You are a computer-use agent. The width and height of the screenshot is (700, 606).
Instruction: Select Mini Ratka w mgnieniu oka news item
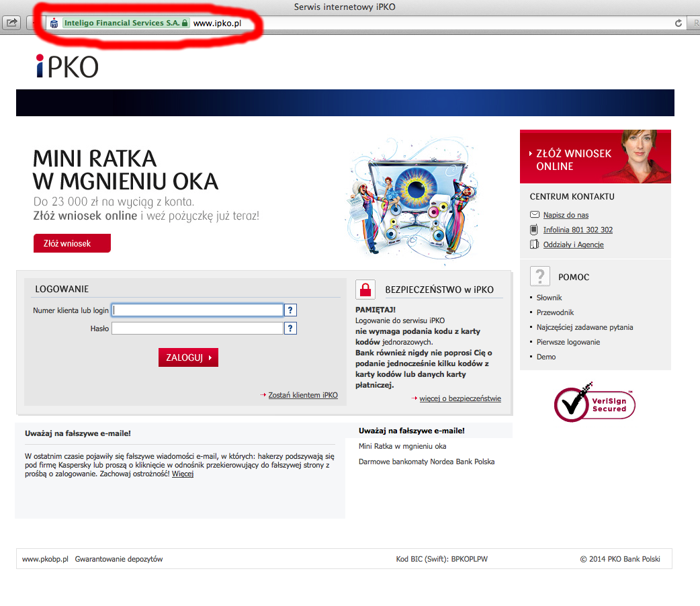pos(402,446)
